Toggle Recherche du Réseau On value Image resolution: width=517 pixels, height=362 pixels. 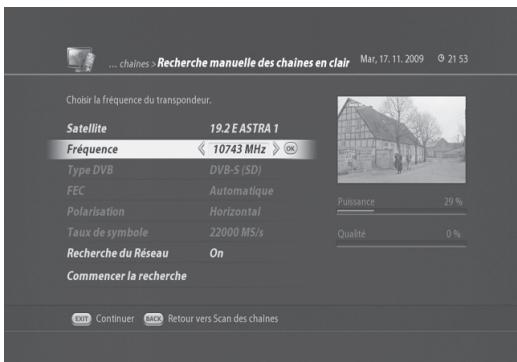pyautogui.click(x=216, y=253)
